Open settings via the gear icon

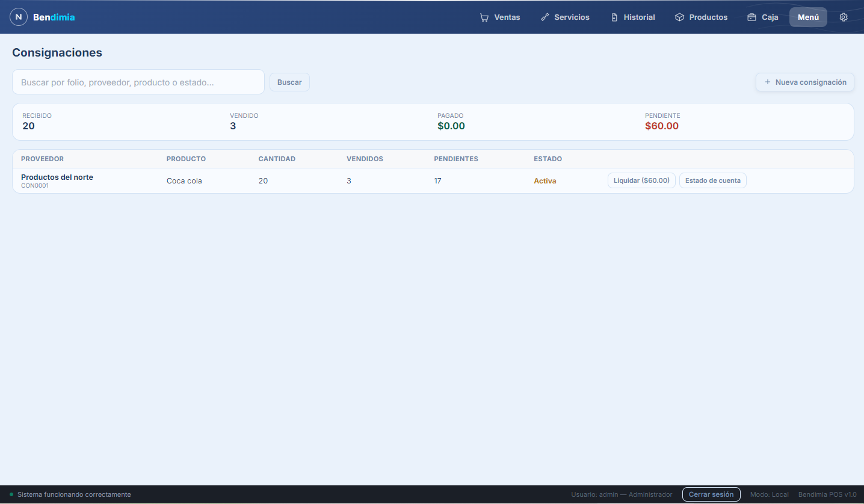844,17
